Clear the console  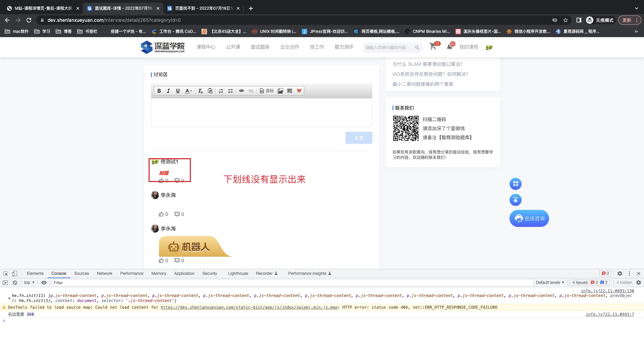(x=15, y=283)
